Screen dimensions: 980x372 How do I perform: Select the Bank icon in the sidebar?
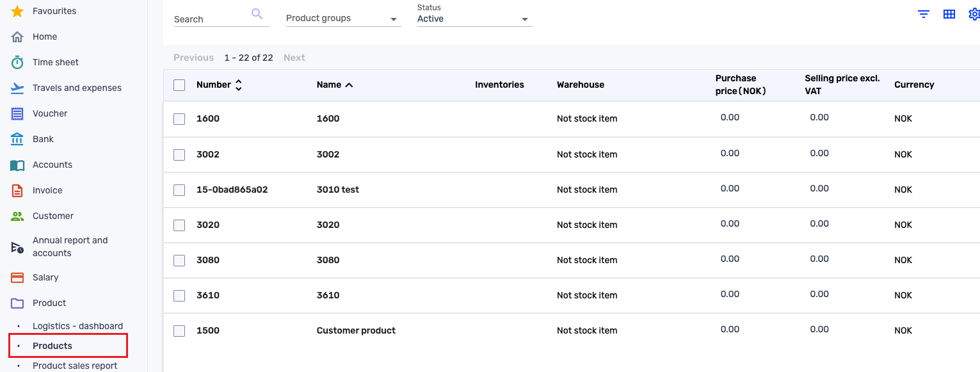point(17,139)
